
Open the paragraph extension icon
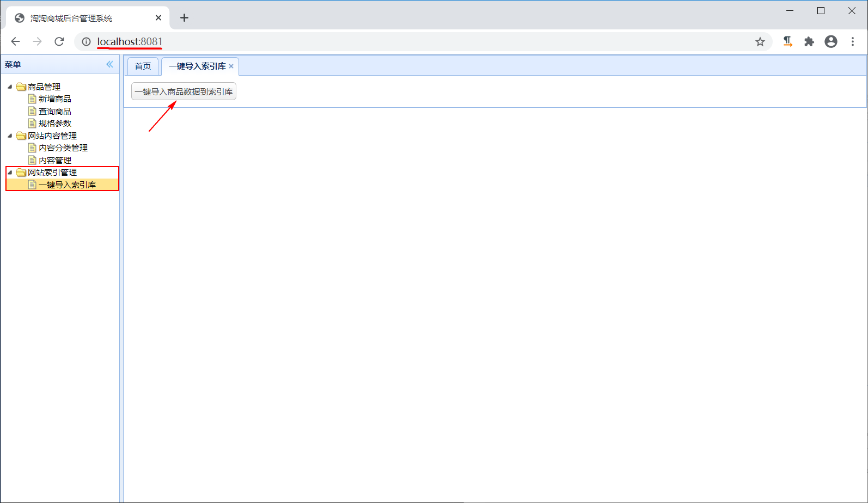(x=787, y=41)
